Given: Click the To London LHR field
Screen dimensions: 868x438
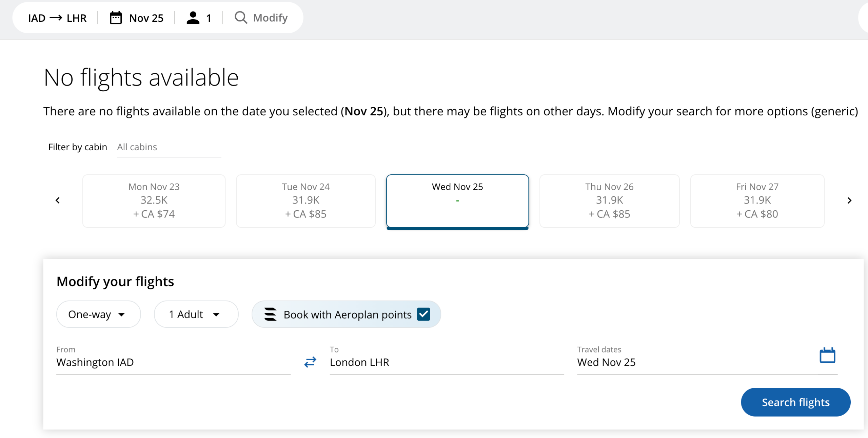Looking at the screenshot, I should (447, 360).
